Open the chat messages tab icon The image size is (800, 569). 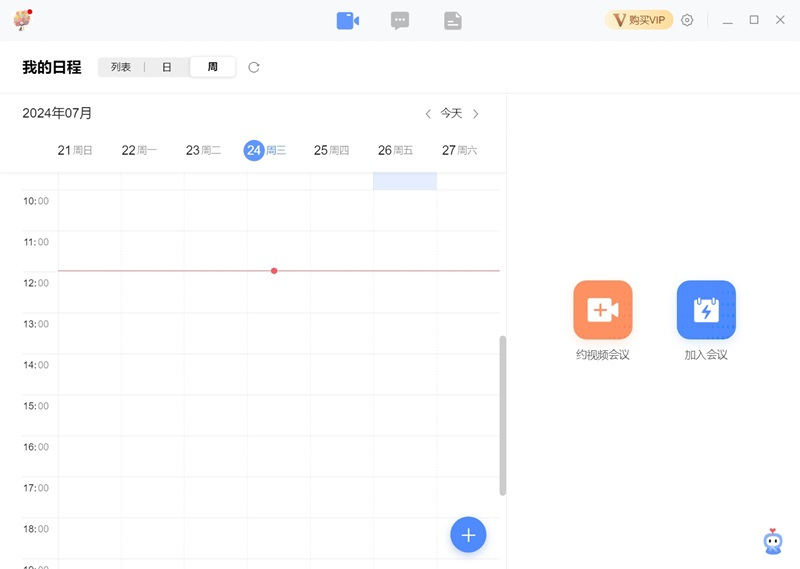click(x=400, y=21)
